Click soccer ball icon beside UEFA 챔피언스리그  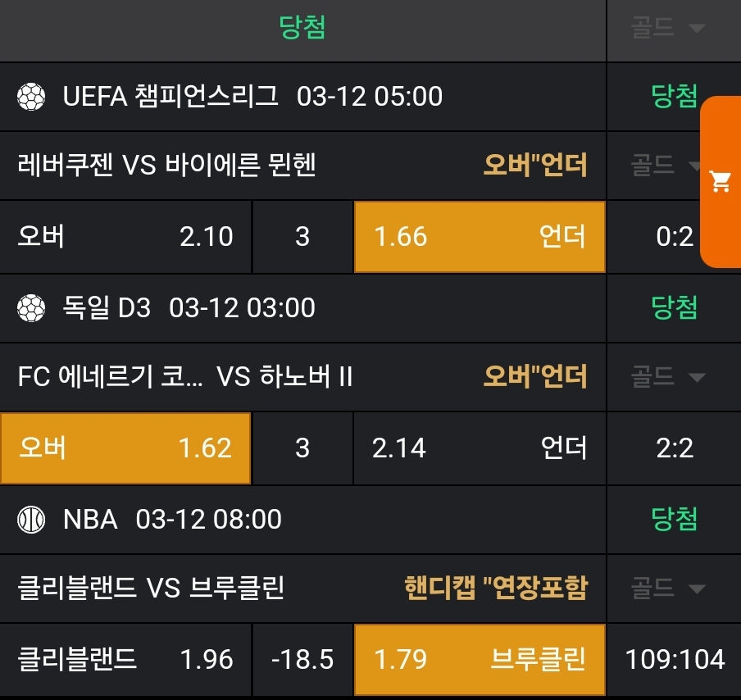tap(31, 97)
